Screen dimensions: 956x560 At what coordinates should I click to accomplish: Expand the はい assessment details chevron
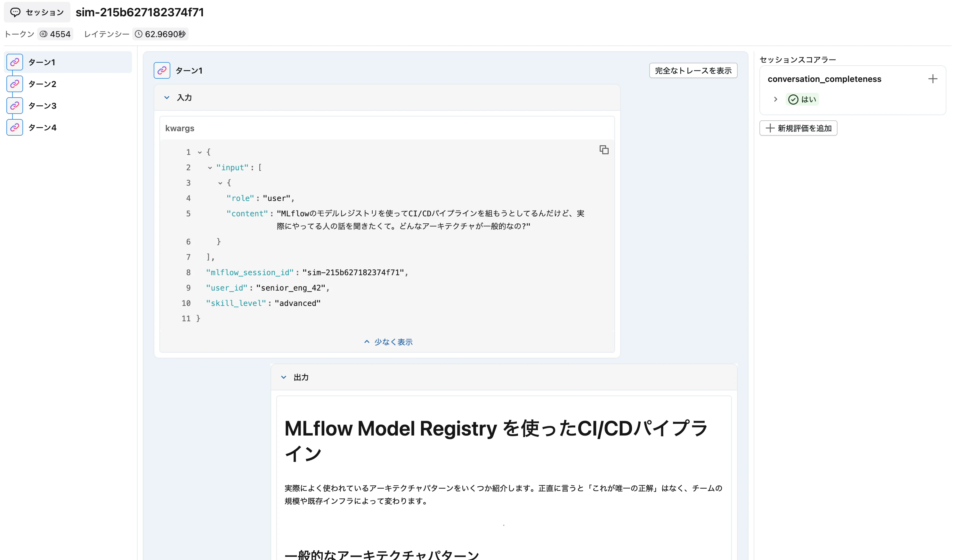pos(775,99)
